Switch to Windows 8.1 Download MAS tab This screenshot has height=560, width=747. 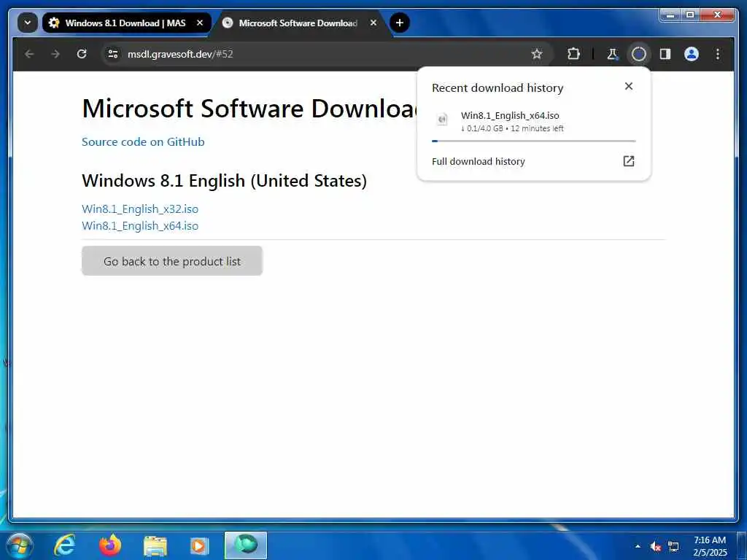click(125, 23)
